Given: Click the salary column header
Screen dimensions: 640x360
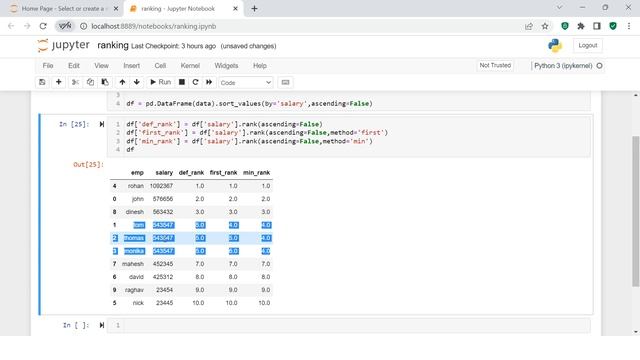Looking at the screenshot, I should coord(164,173).
